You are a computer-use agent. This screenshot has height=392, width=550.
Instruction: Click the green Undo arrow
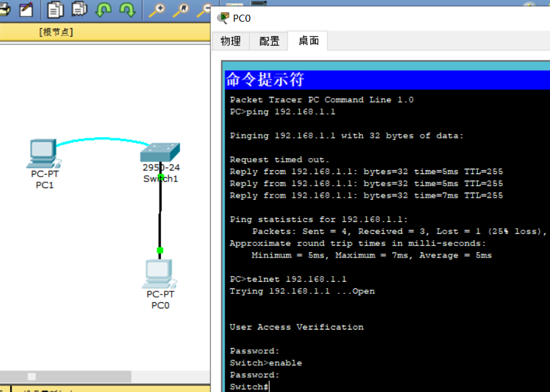[103, 10]
